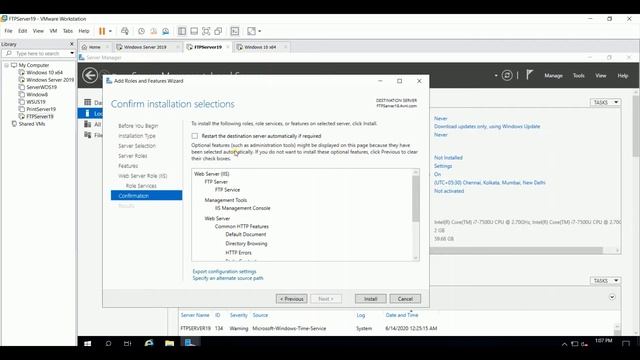
Task: Open File Explorer from guest taskbar
Action: pos(169,344)
